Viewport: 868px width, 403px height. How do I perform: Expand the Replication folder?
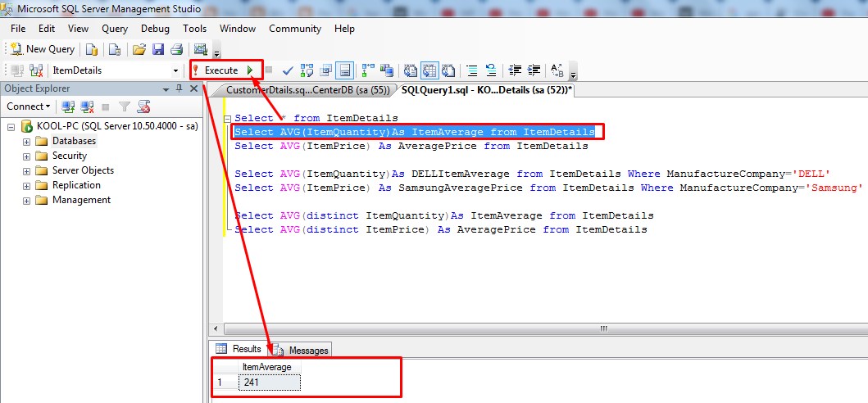[x=26, y=186]
